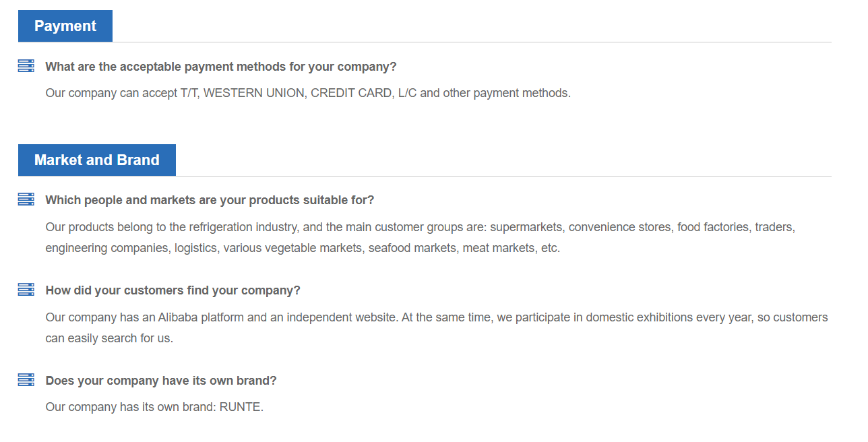Image resolution: width=868 pixels, height=442 pixels.
Task: Select the Market and Brand section header
Action: tap(97, 160)
